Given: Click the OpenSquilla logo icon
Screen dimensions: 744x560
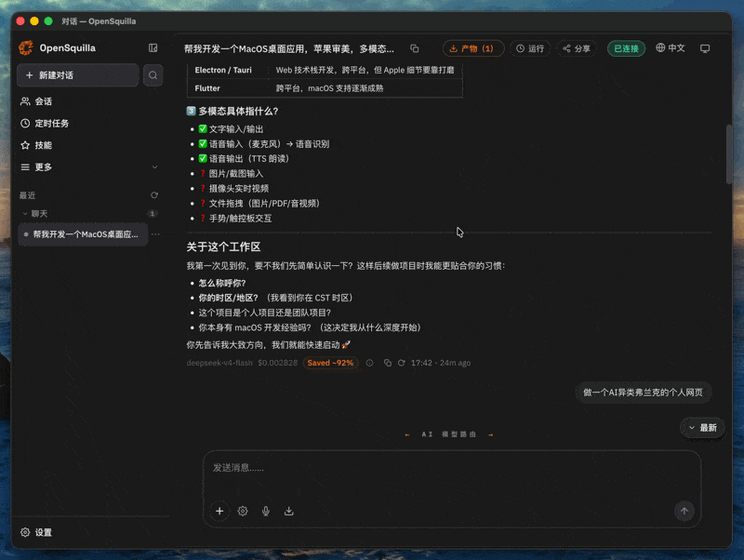Looking at the screenshot, I should pos(26,47).
